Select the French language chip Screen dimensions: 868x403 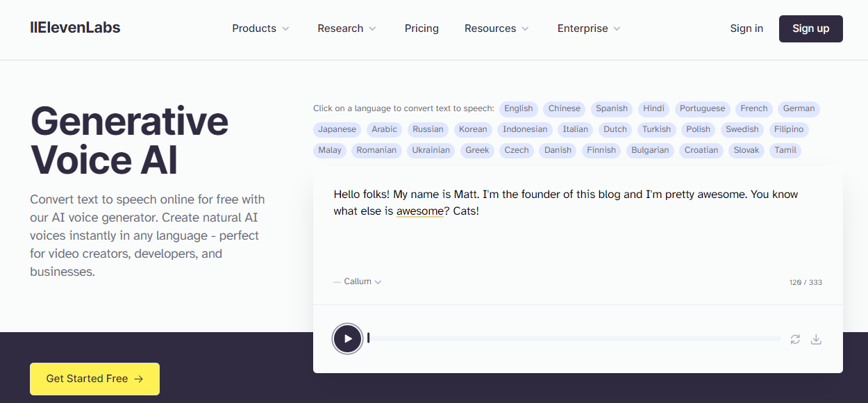(754, 108)
